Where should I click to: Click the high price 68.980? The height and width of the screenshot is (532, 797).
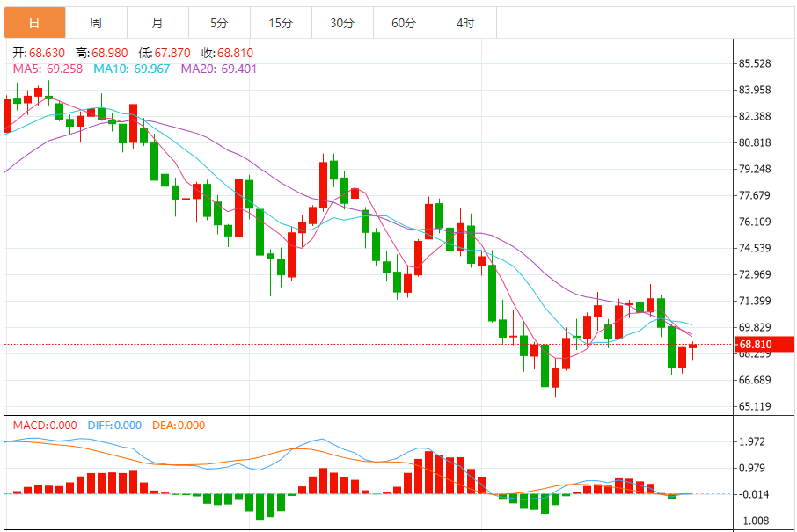point(110,53)
